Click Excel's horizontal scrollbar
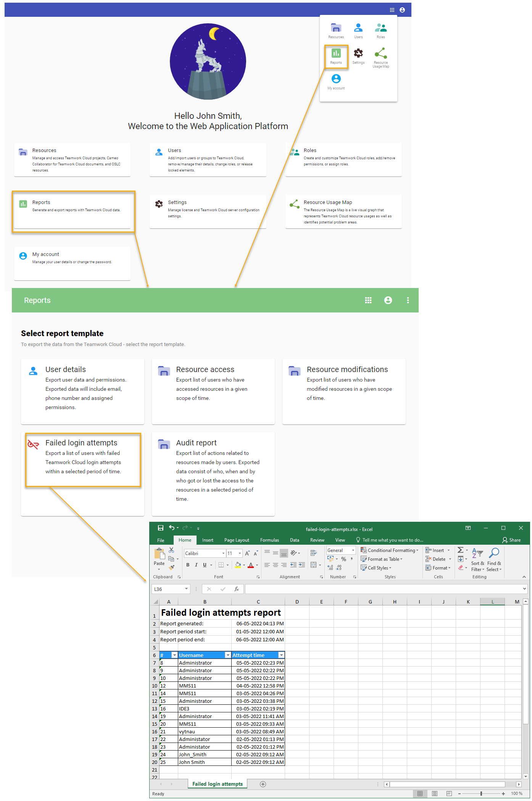The image size is (532, 801). [453, 784]
